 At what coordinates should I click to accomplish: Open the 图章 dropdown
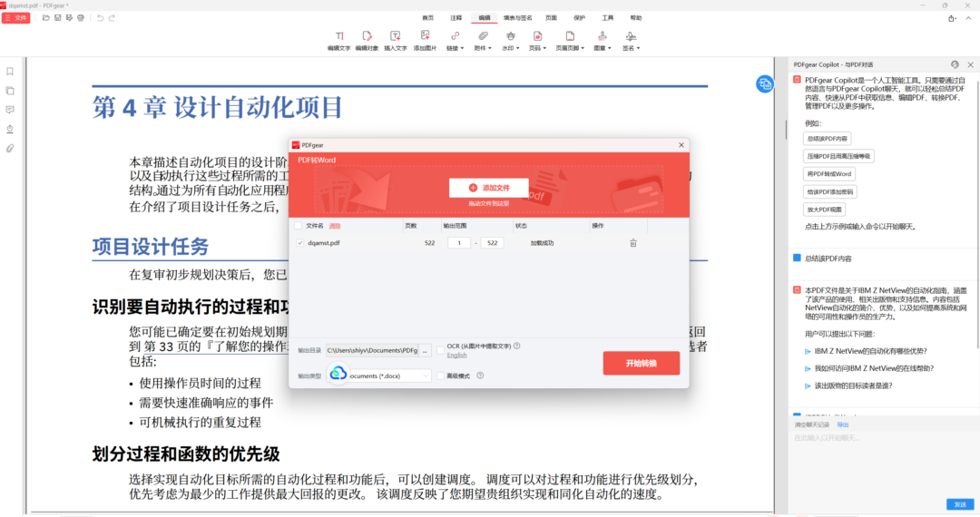[x=603, y=41]
